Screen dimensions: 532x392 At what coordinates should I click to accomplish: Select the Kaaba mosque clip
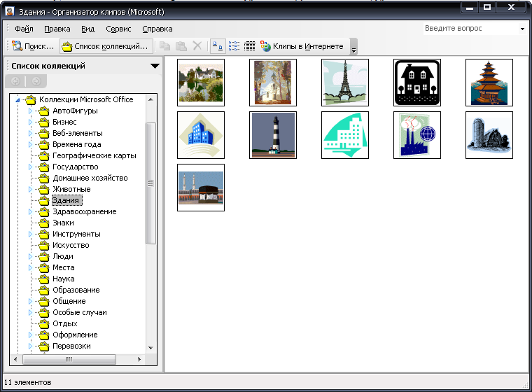click(201, 188)
